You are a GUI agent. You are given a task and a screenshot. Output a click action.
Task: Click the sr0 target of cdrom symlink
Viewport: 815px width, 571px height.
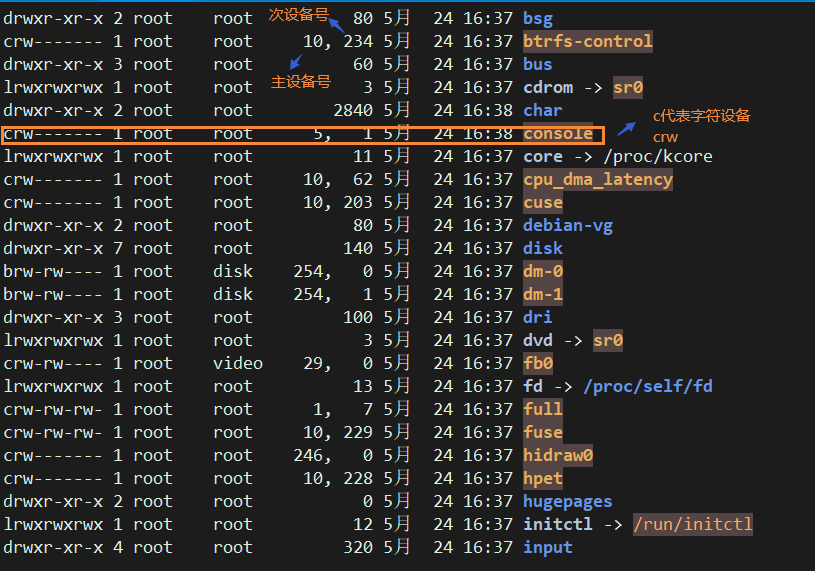pos(628,87)
